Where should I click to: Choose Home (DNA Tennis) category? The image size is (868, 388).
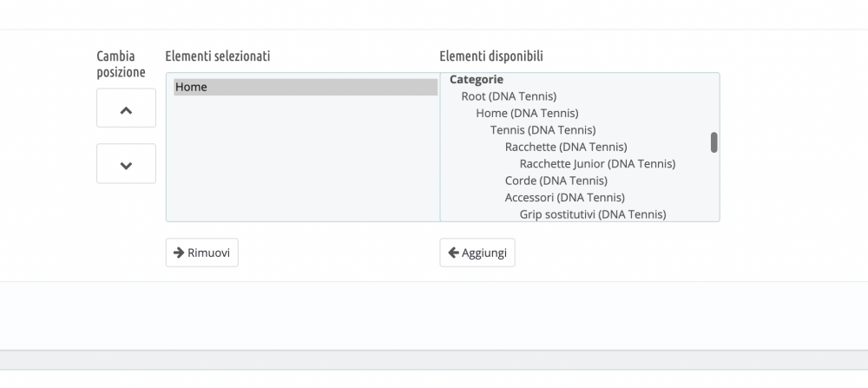tap(527, 113)
